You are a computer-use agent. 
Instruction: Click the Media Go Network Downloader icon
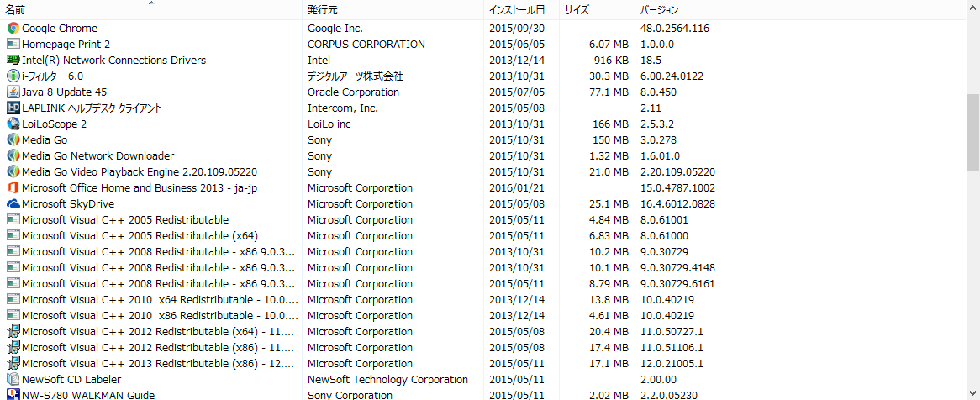coord(13,156)
